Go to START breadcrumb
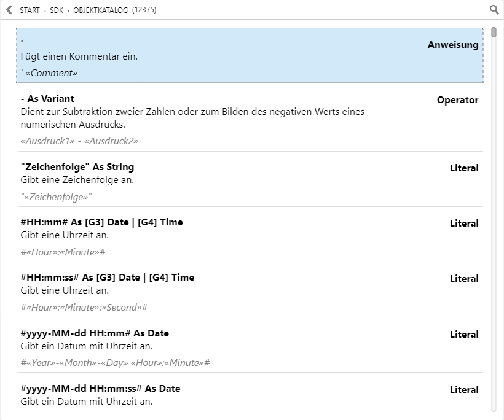This screenshot has height=420, width=504. click(30, 10)
